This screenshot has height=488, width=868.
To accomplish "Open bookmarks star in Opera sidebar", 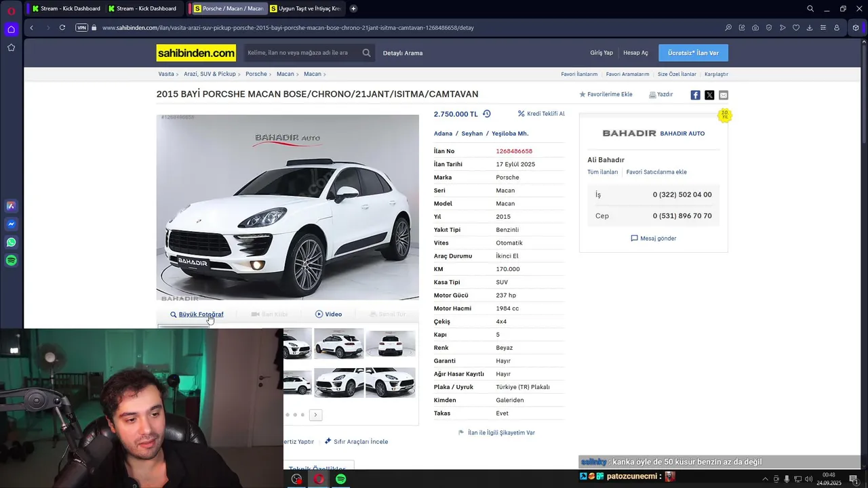I will click(11, 47).
